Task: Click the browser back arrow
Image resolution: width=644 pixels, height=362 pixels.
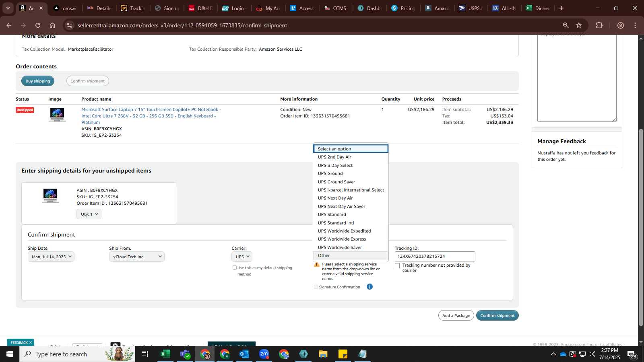Action: click(9, 25)
